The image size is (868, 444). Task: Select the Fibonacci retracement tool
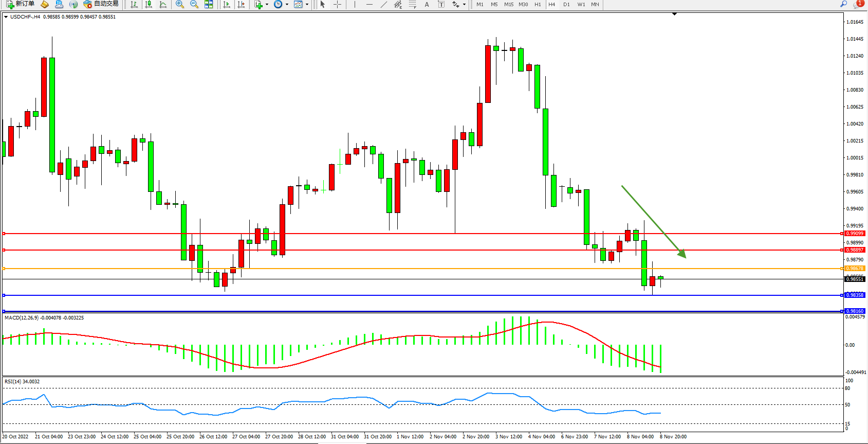[412, 4]
